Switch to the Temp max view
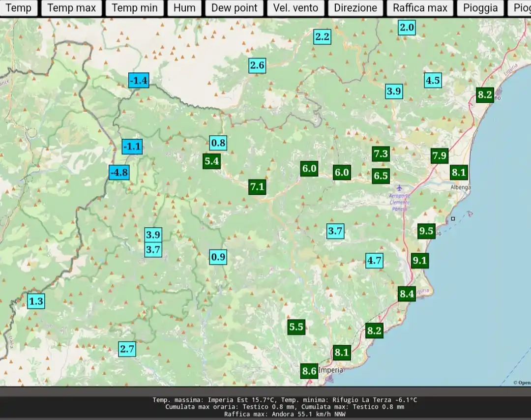Screen dimensions: 531x420 coord(72,8)
